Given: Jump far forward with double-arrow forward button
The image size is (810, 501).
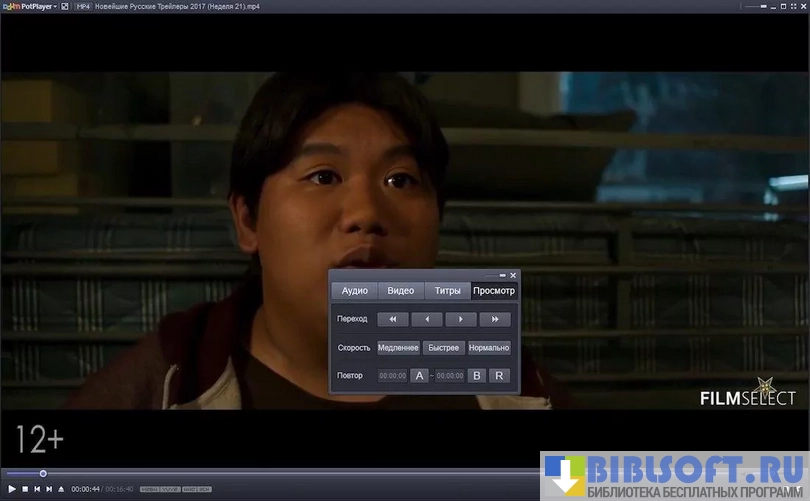Looking at the screenshot, I should point(495,319).
